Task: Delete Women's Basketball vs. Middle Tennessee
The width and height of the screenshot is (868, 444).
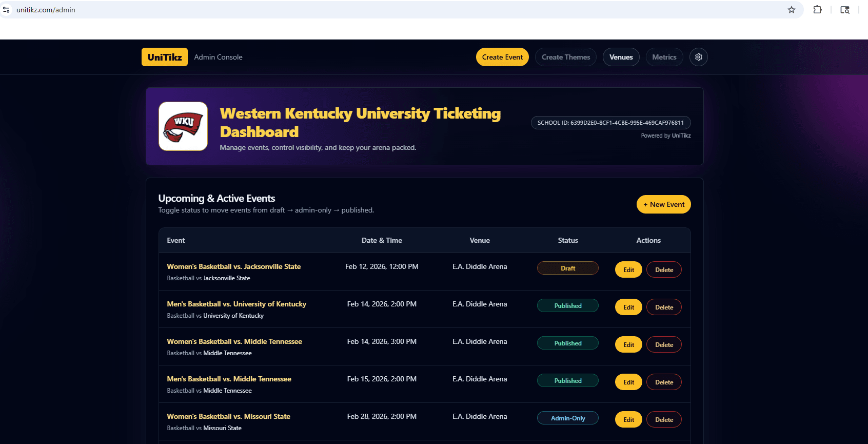Action: (664, 344)
